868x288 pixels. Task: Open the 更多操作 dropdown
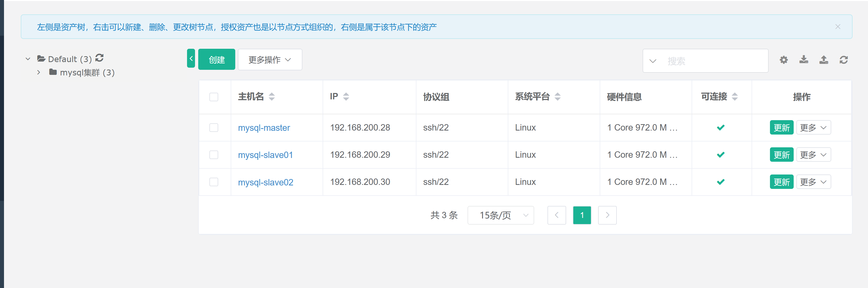click(x=270, y=60)
